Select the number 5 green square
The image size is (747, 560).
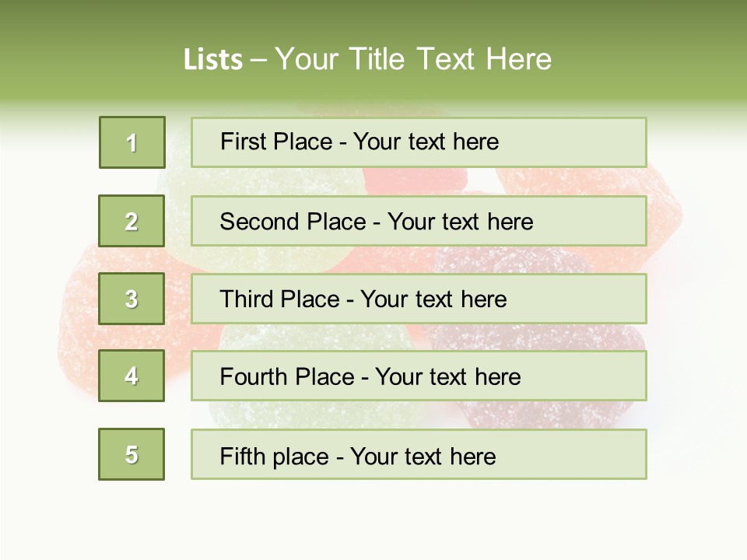(x=132, y=454)
